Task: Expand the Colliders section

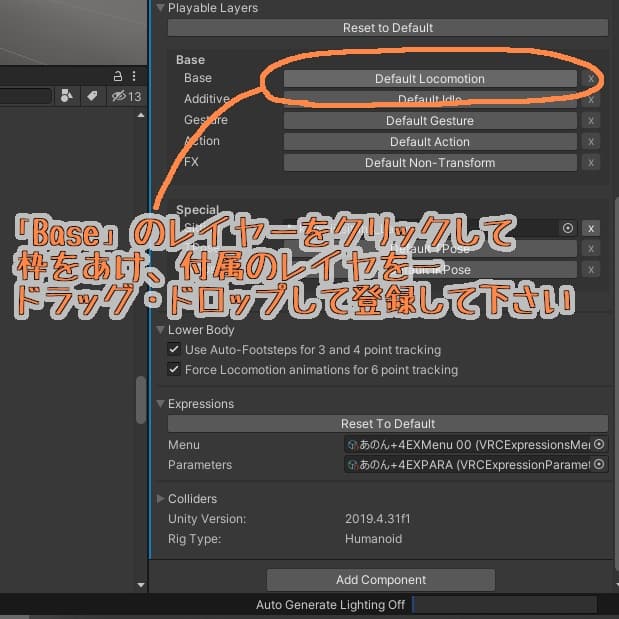Action: 160,499
